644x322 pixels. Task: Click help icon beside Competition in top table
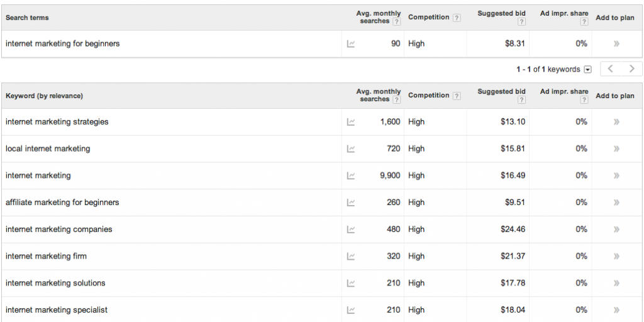pos(457,18)
